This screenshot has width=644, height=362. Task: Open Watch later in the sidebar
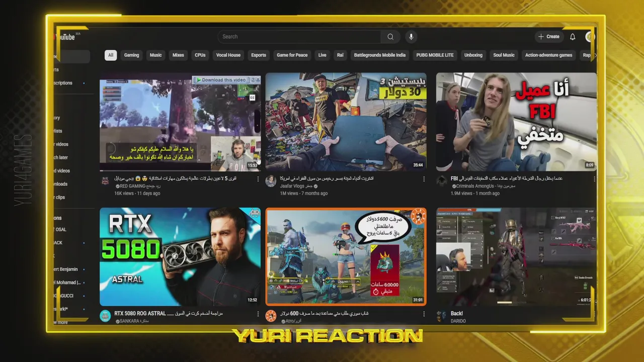(x=60, y=157)
